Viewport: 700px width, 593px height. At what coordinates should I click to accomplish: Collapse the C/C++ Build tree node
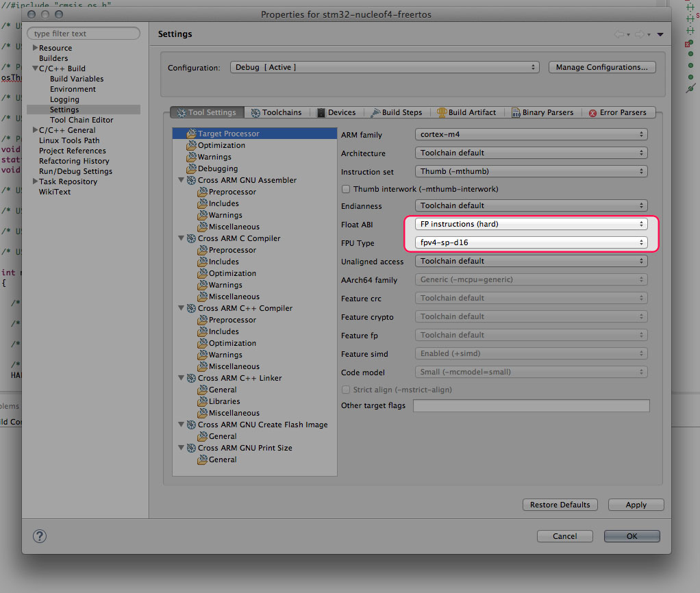pos(35,68)
